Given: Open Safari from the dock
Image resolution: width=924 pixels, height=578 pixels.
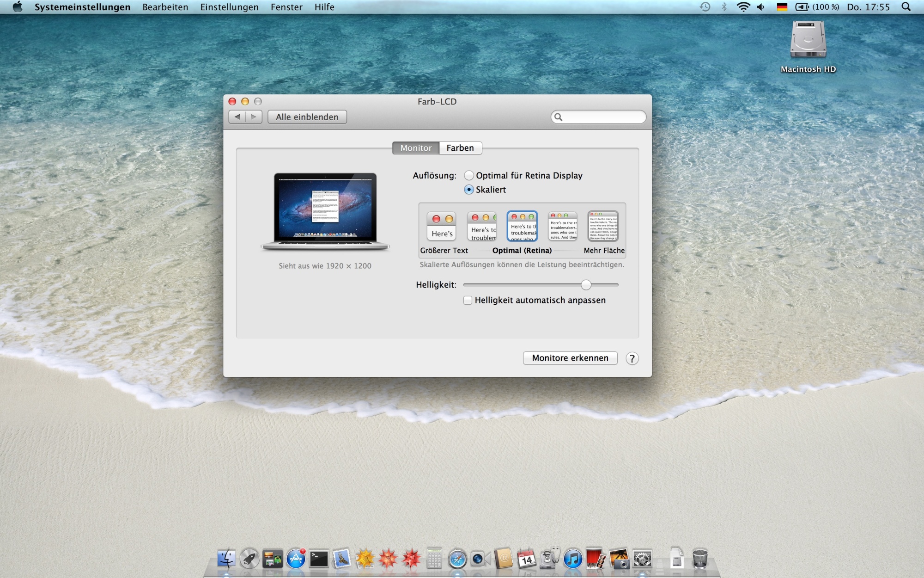Looking at the screenshot, I should [457, 559].
